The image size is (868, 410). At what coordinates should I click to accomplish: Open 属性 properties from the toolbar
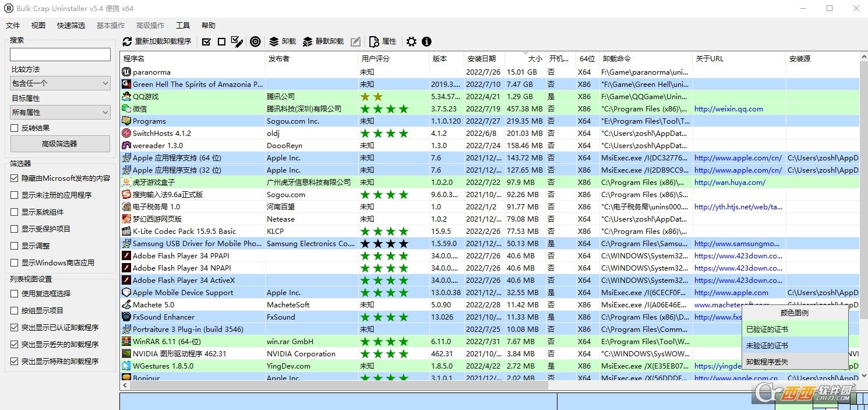point(383,41)
